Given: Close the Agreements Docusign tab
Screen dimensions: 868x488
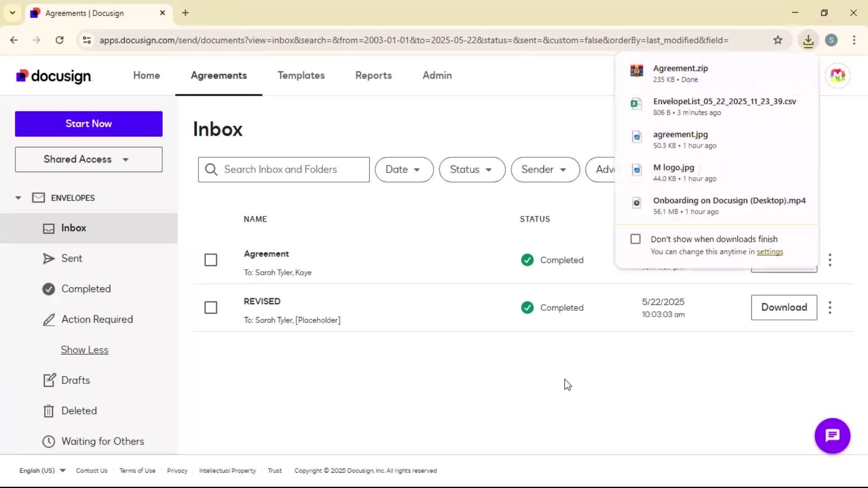Looking at the screenshot, I should (162, 13).
